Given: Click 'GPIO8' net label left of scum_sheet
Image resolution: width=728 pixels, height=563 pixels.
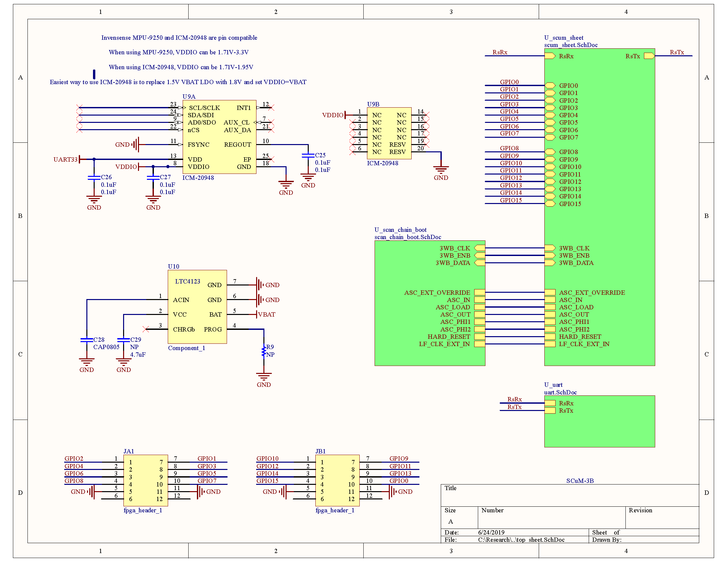Looking at the screenshot, I should pyautogui.click(x=509, y=148).
